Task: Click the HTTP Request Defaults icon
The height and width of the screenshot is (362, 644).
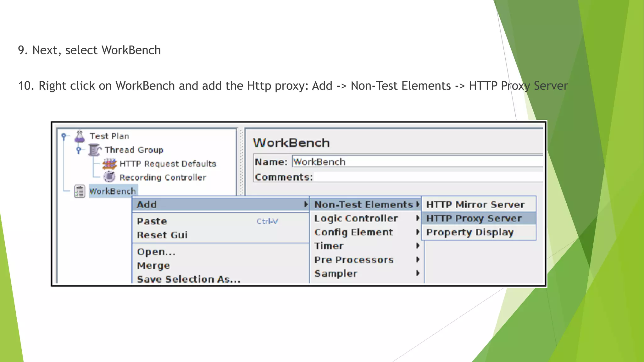Action: pos(109,164)
